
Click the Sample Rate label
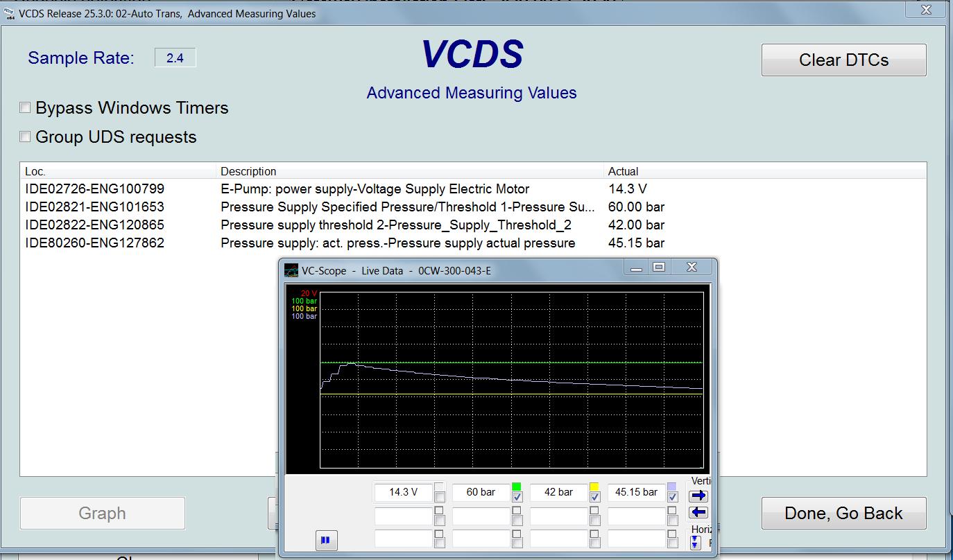81,58
